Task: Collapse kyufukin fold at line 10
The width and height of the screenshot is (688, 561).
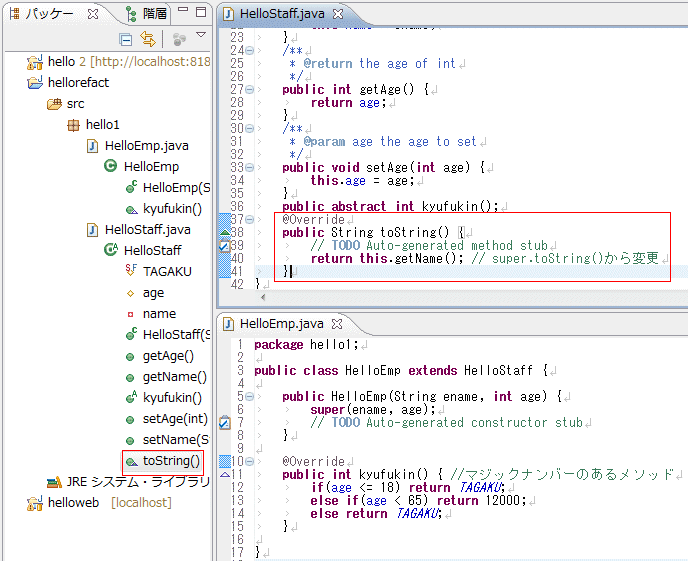Action: pyautogui.click(x=249, y=461)
